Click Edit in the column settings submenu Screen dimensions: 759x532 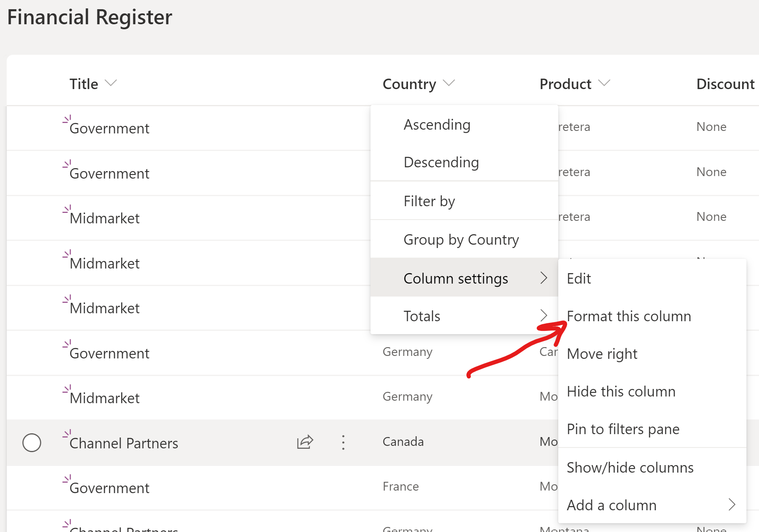579,278
